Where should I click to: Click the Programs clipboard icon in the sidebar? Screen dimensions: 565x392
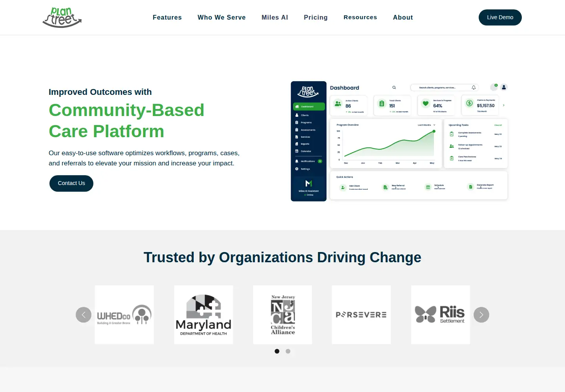click(x=297, y=122)
